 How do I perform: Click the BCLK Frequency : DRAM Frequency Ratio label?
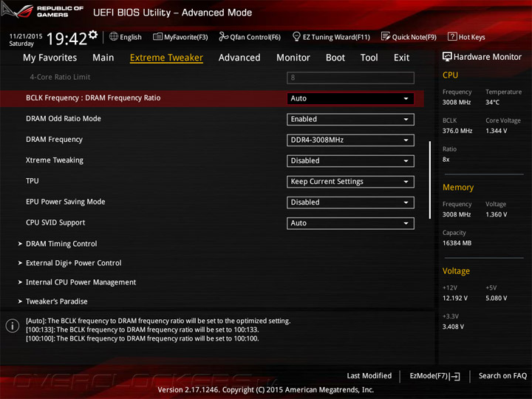(93, 98)
